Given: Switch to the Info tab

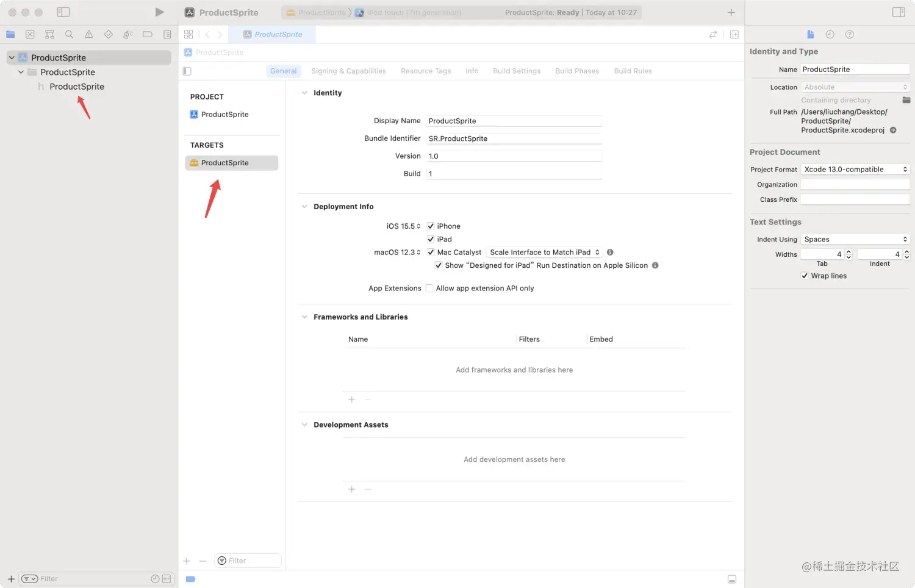Looking at the screenshot, I should pos(472,71).
